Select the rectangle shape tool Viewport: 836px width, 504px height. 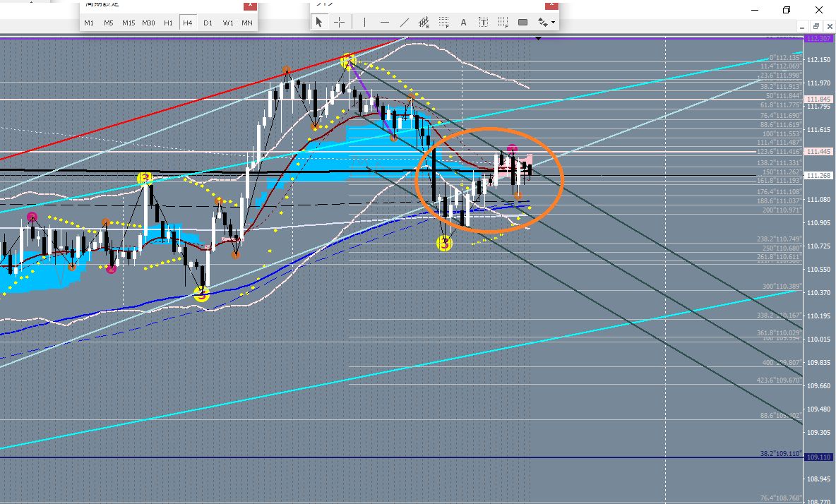(x=523, y=23)
